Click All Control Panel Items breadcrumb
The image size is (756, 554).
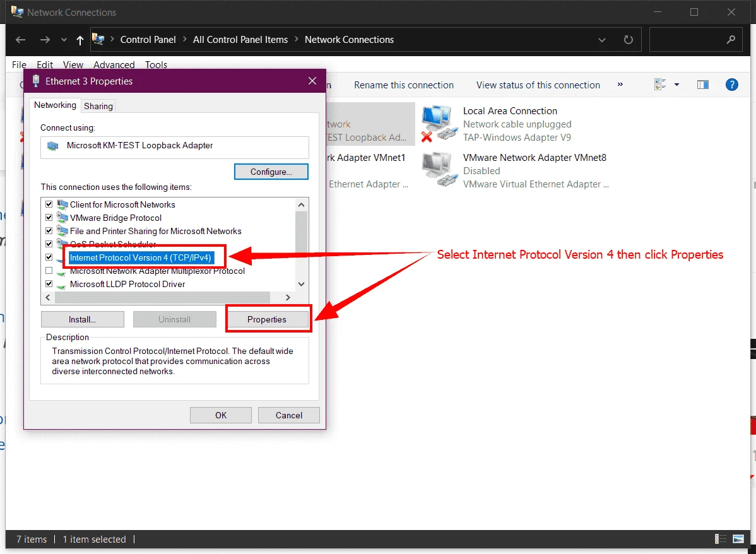coord(240,40)
